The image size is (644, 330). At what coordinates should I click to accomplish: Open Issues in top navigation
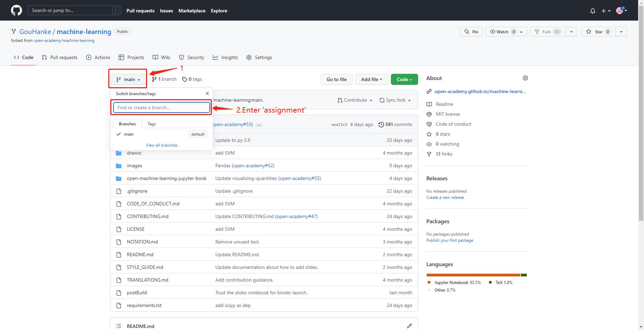[x=166, y=11]
